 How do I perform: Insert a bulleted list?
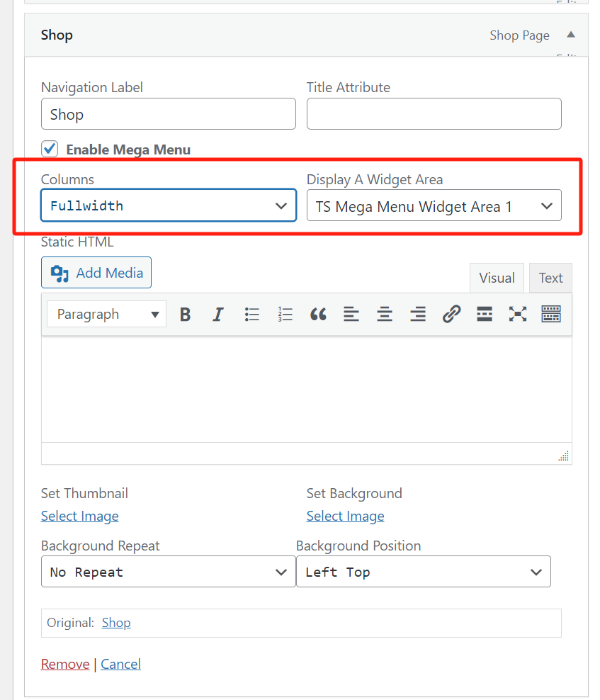point(251,315)
